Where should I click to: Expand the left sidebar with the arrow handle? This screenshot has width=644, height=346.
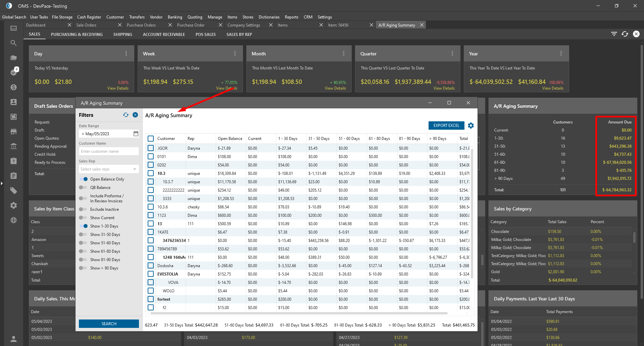2,183
